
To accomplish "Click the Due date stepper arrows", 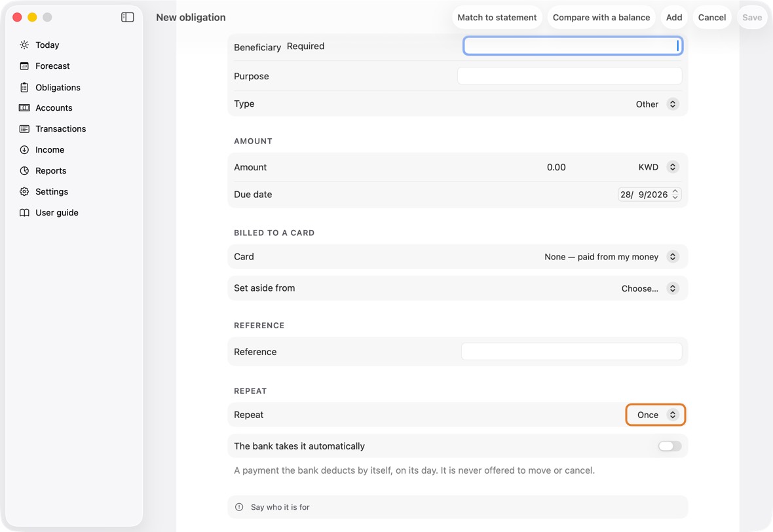I will point(675,195).
